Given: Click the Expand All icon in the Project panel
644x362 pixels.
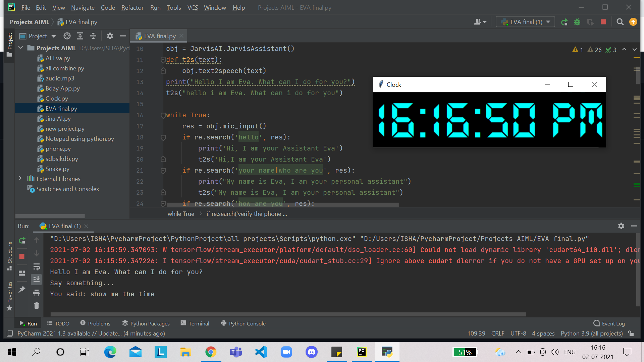Looking at the screenshot, I should (x=80, y=36).
